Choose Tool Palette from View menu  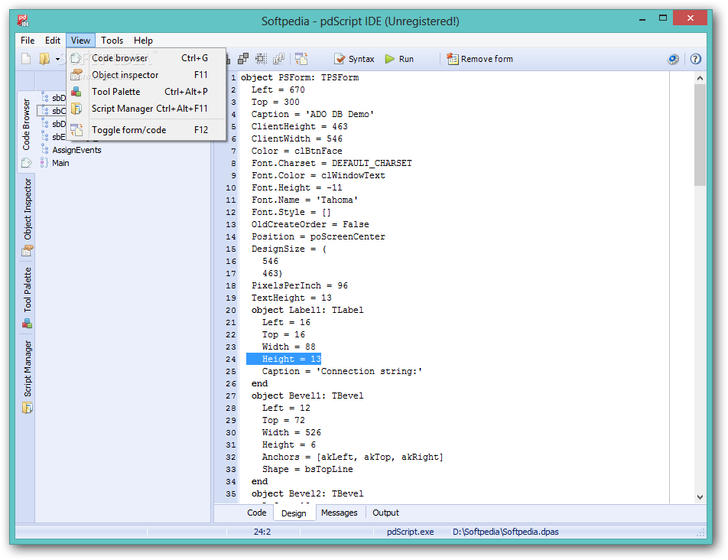(x=147, y=92)
